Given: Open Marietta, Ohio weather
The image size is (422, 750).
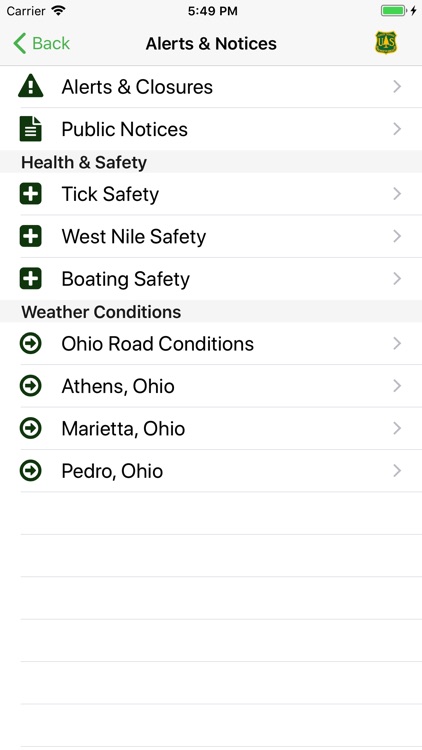Looking at the screenshot, I should (x=211, y=429).
